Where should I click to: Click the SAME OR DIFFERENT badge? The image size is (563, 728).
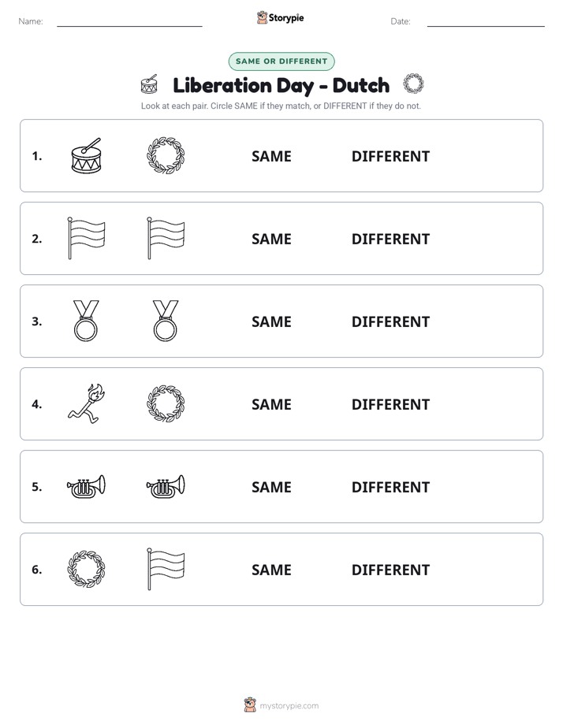click(281, 61)
